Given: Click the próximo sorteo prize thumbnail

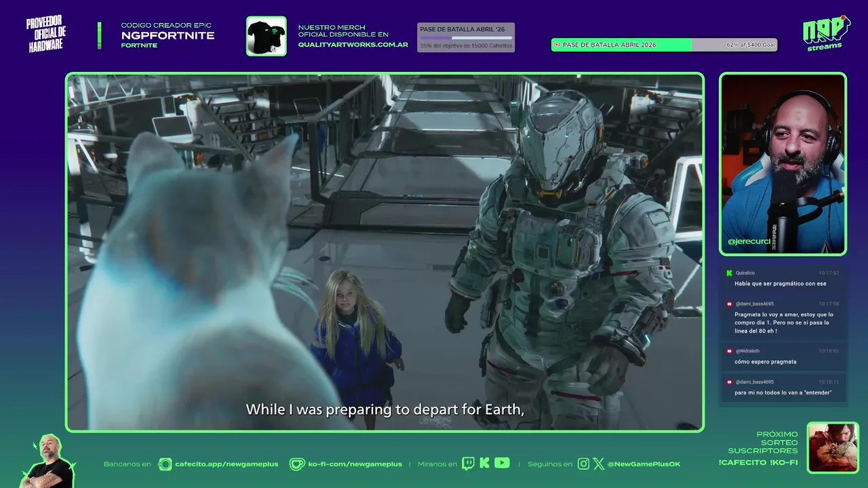Looking at the screenshot, I should click(x=833, y=447).
